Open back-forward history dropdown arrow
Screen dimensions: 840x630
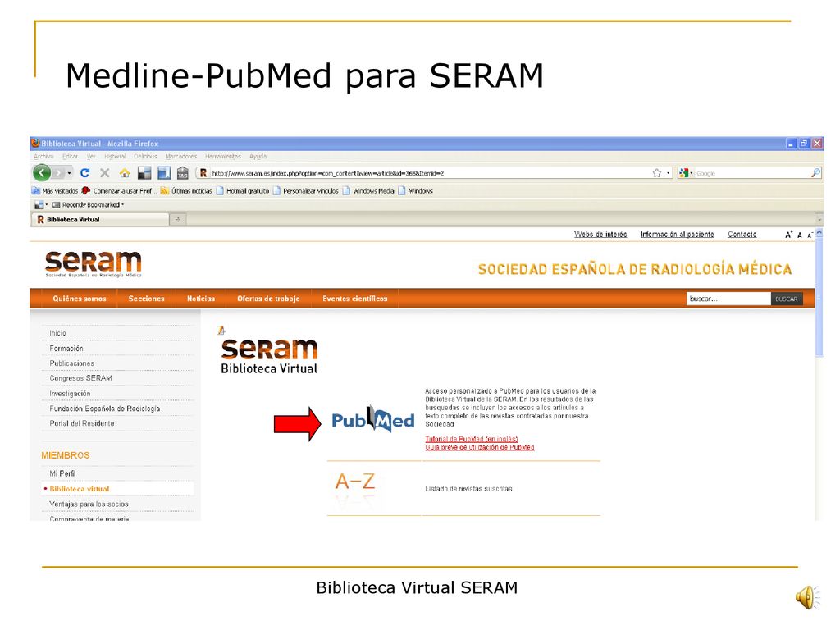click(x=69, y=173)
